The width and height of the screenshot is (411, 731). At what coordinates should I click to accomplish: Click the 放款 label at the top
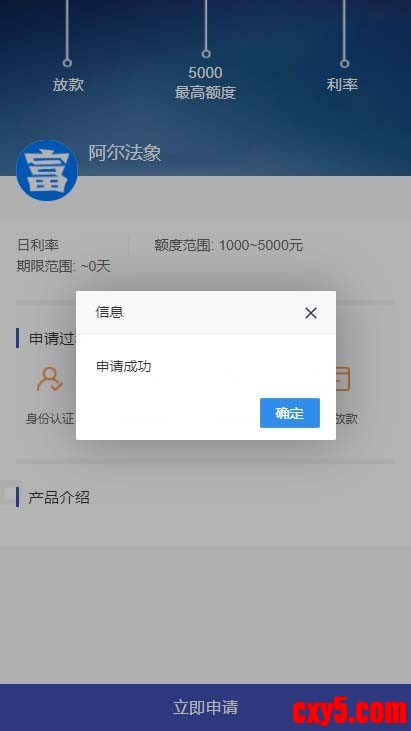(x=68, y=85)
